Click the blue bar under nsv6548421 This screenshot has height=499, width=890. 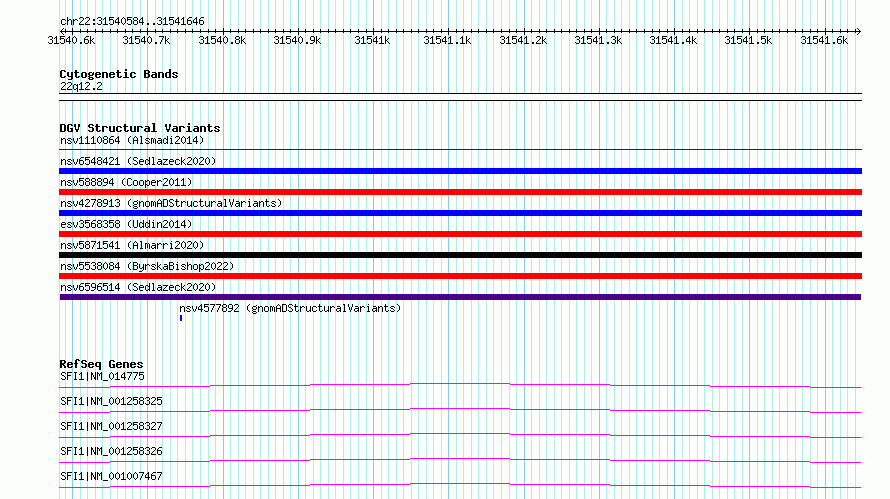point(460,171)
